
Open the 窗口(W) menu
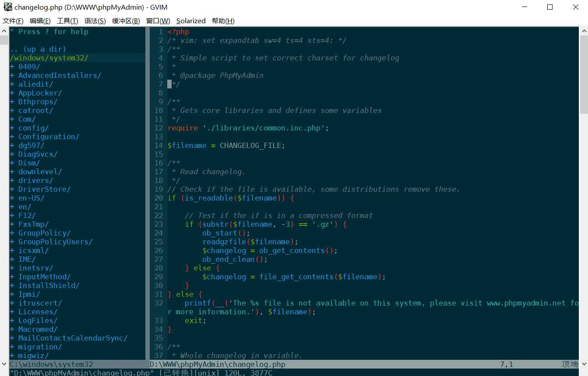coord(158,21)
